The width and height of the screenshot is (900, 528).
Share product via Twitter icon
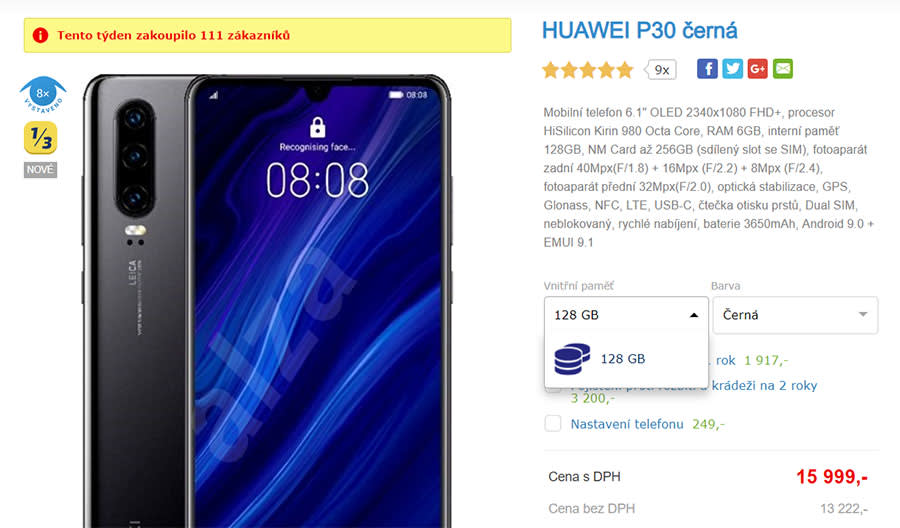(x=732, y=69)
